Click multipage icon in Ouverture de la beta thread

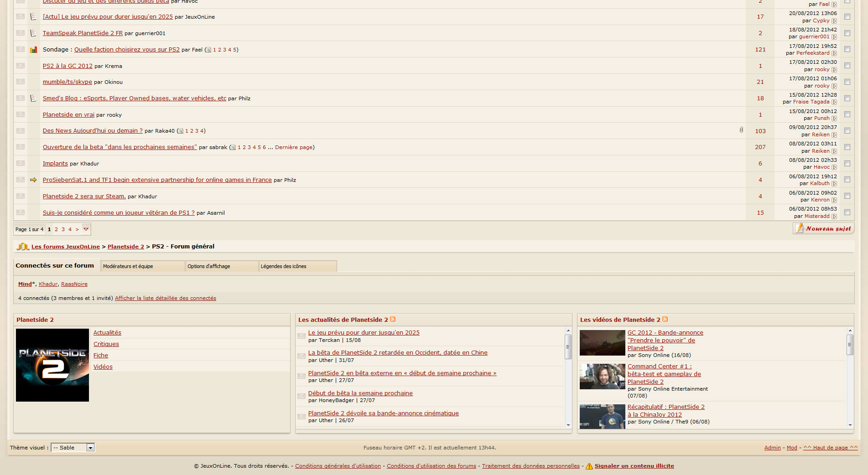pyautogui.click(x=234, y=147)
